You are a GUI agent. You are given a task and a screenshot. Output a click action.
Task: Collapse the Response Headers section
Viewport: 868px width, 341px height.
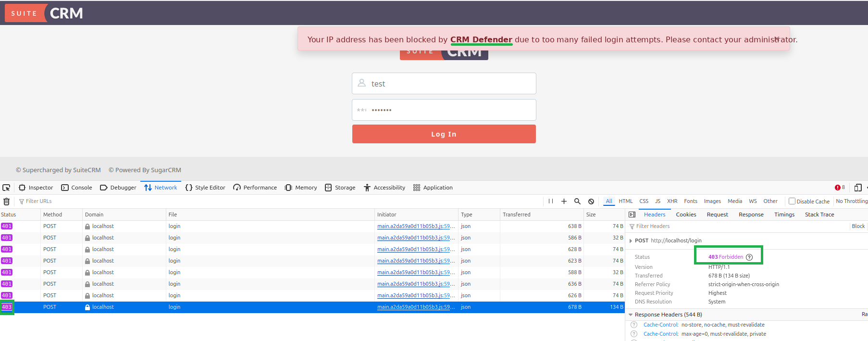[631, 315]
